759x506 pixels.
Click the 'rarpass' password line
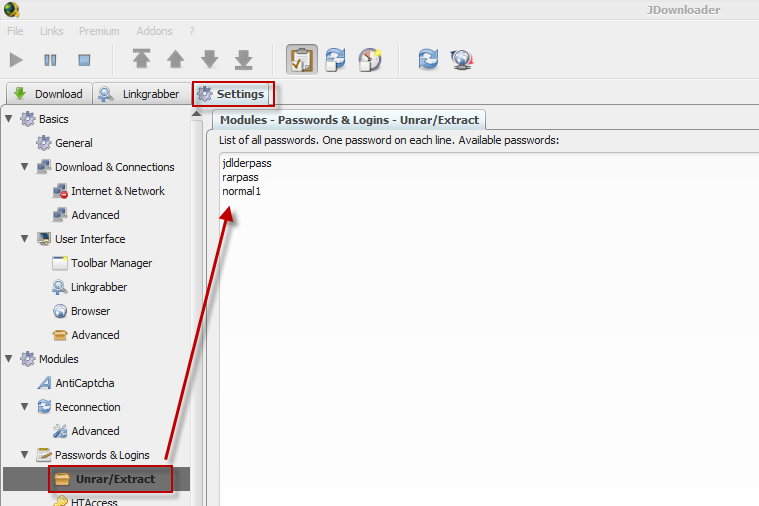tap(240, 177)
